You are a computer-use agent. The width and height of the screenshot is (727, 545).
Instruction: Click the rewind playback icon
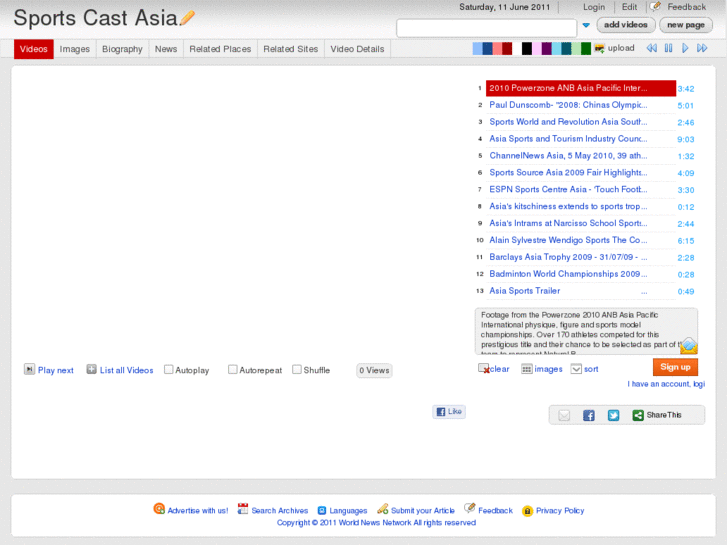(x=652, y=48)
